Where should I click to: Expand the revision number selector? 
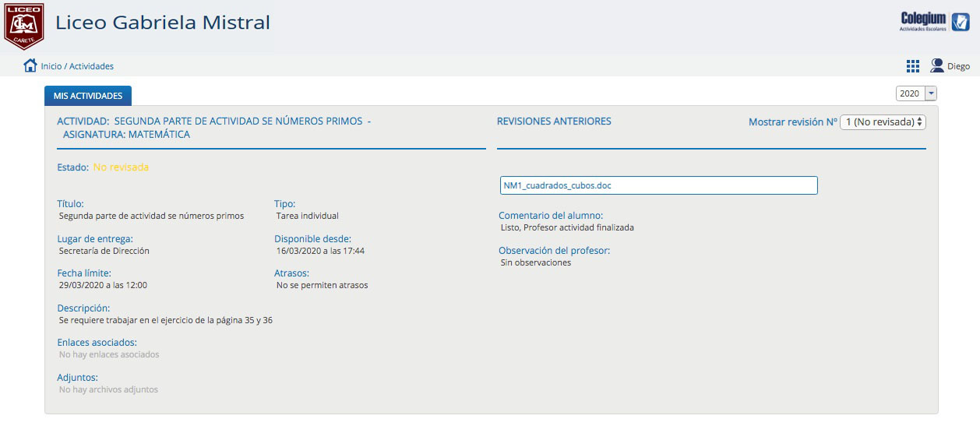883,121
